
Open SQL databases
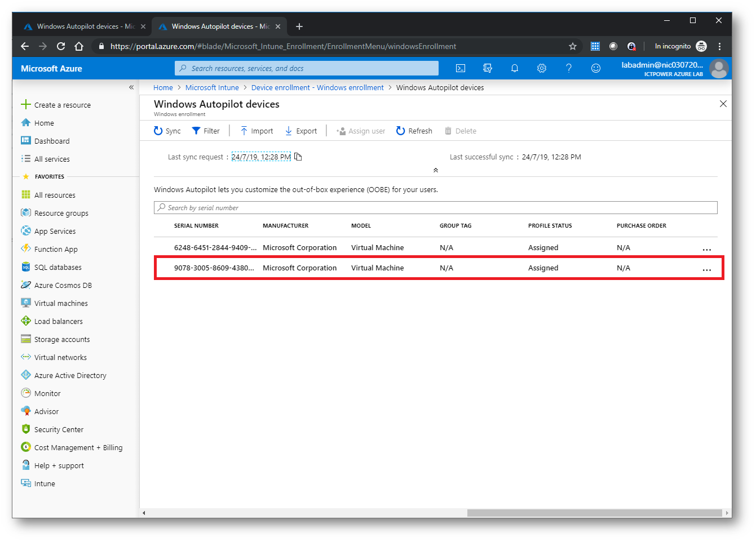tap(51, 267)
